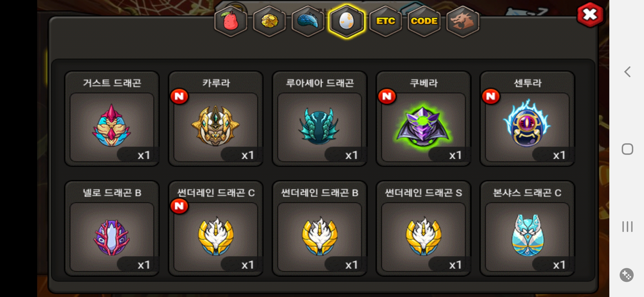Viewport: 644px width, 297px height.
Task: Choose the 썬더레인 드래곤 C egg
Action: [216, 228]
